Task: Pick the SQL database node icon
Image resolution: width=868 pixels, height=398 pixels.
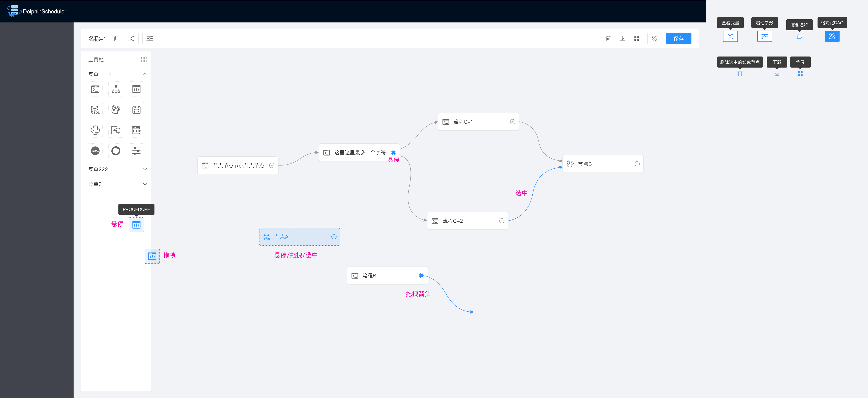Action: click(x=95, y=110)
